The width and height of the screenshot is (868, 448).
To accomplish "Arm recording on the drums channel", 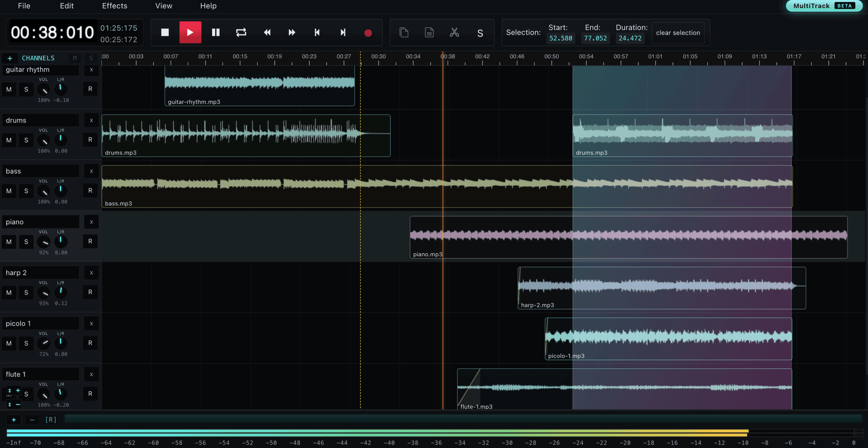I will (90, 140).
